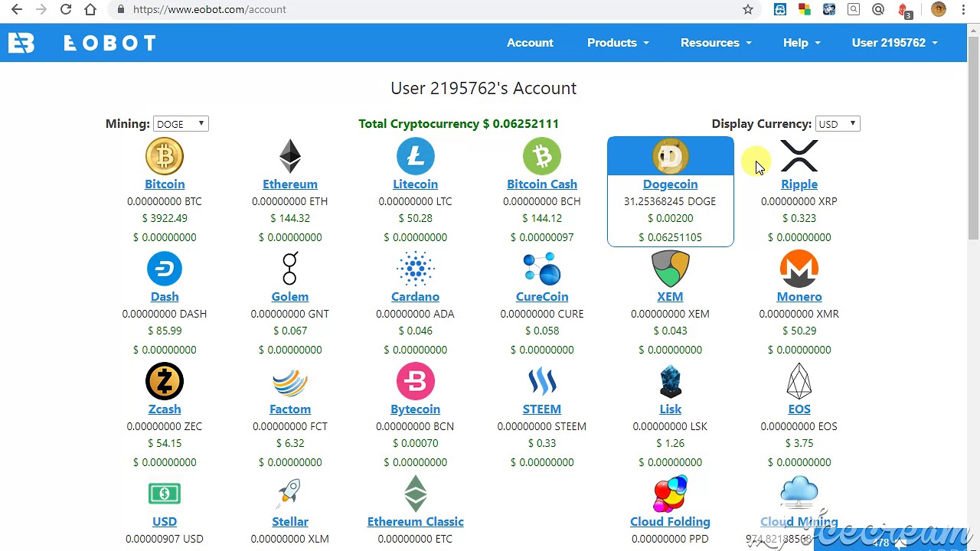Click the CureCoin molecule icon

click(542, 269)
